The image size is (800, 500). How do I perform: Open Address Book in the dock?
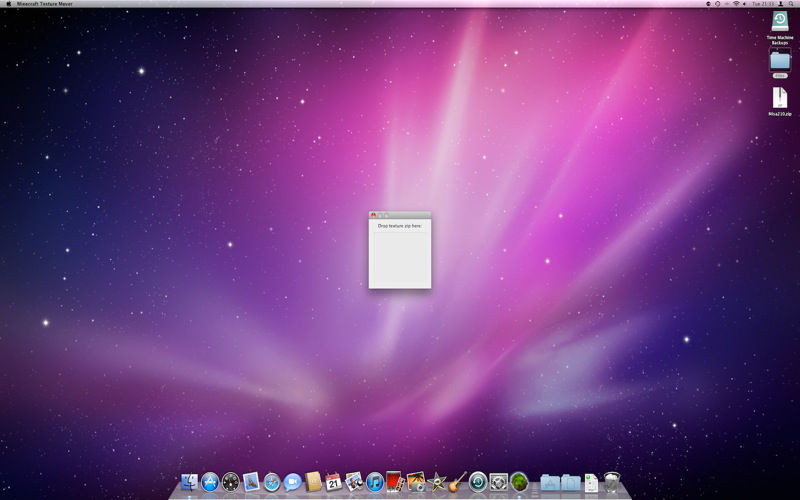tap(313, 482)
